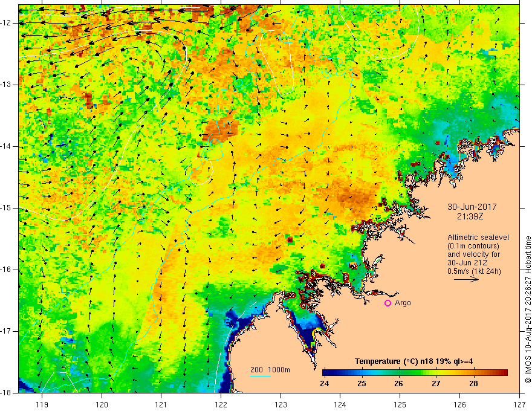Click longitude axis label '125'
532x411 pixels.
400,404
